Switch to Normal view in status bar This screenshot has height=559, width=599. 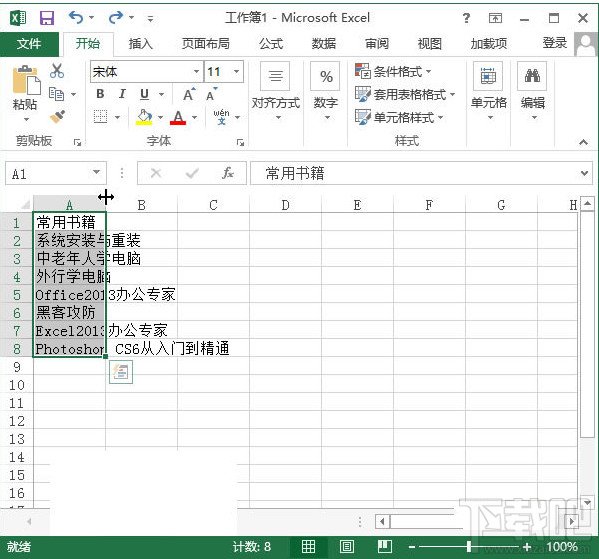(308, 547)
